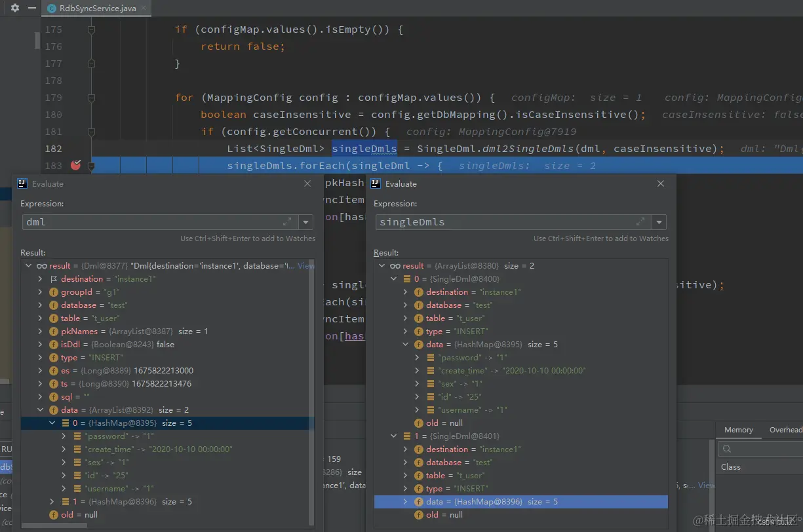Expand the dml expression editor with the expand icon
Viewport: 803px width, 532px height.
(x=287, y=222)
